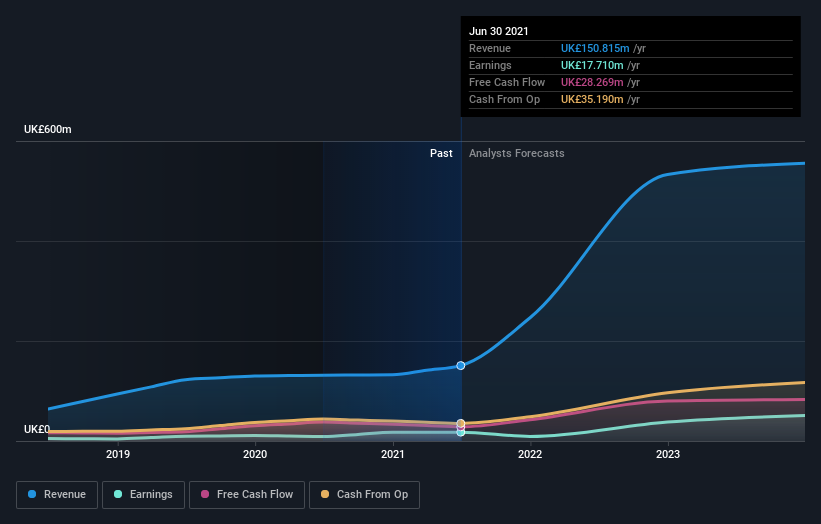This screenshot has height=524, width=821.
Task: Select the 2020 x-axis label
Action: (255, 454)
